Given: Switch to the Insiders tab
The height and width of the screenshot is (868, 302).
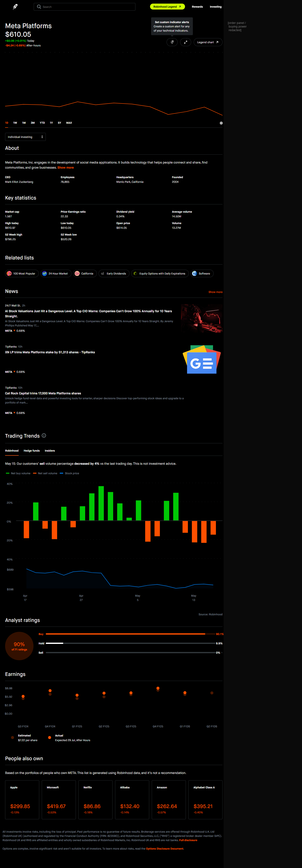Looking at the screenshot, I should coord(50,451).
